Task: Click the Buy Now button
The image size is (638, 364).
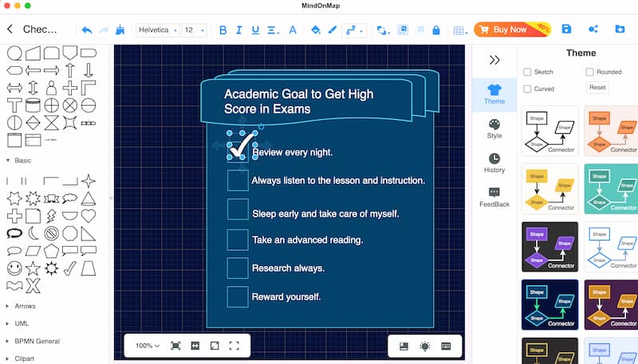Action: point(512,29)
